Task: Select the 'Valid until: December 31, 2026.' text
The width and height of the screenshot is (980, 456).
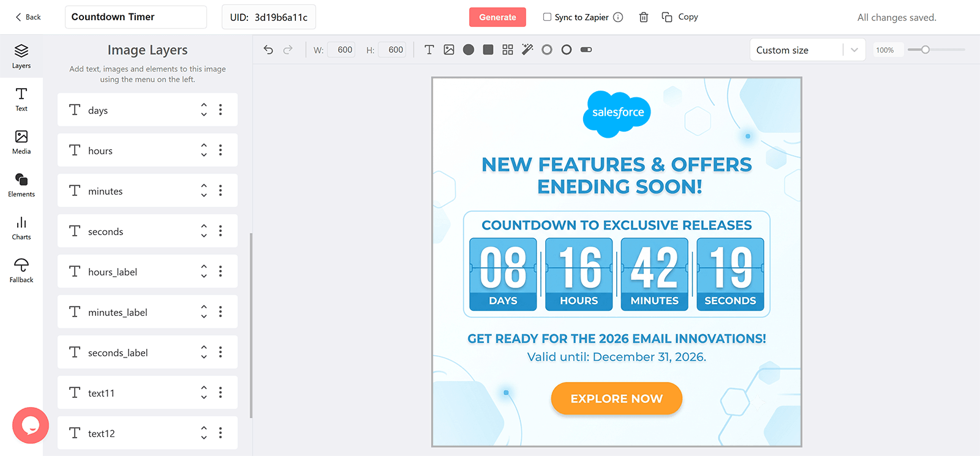Action: (x=616, y=357)
